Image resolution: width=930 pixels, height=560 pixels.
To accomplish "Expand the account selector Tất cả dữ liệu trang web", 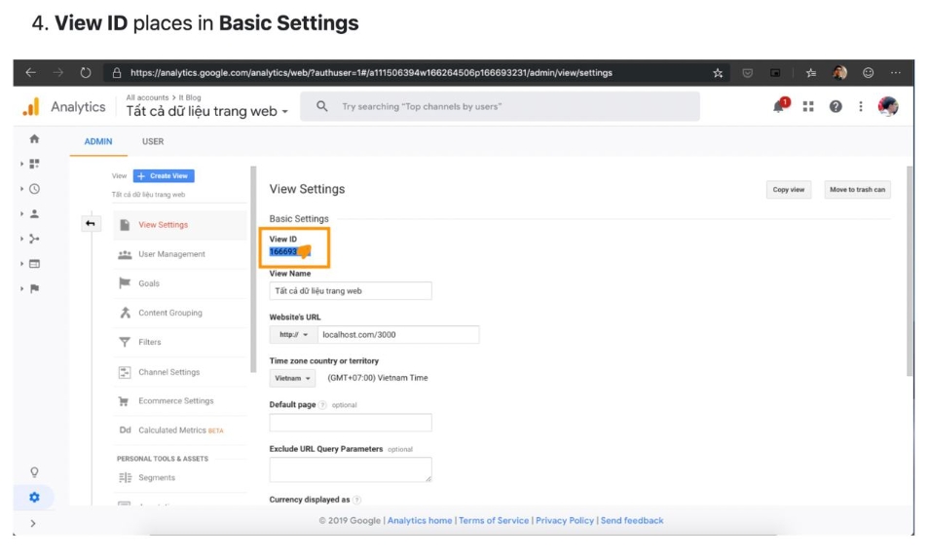I will [207, 111].
